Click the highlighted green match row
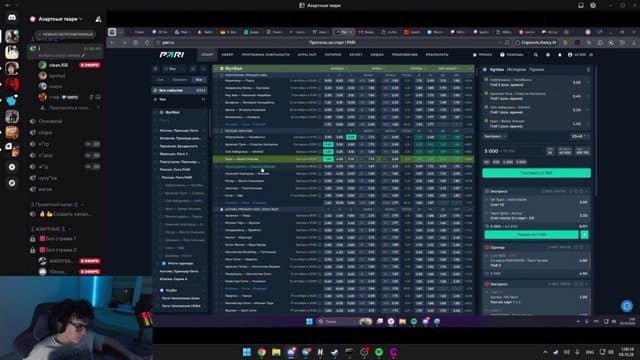Image resolution: width=640 pixels, height=360 pixels. click(343, 159)
